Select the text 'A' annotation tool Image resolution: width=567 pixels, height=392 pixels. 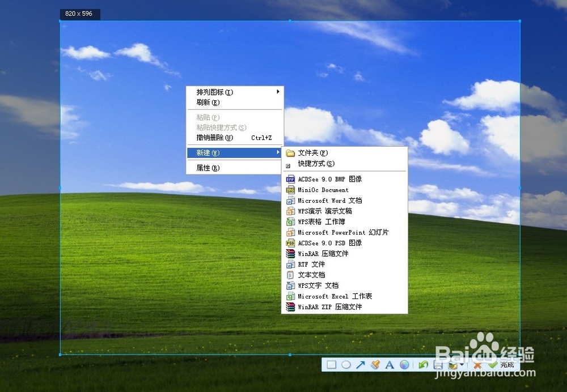(390, 365)
